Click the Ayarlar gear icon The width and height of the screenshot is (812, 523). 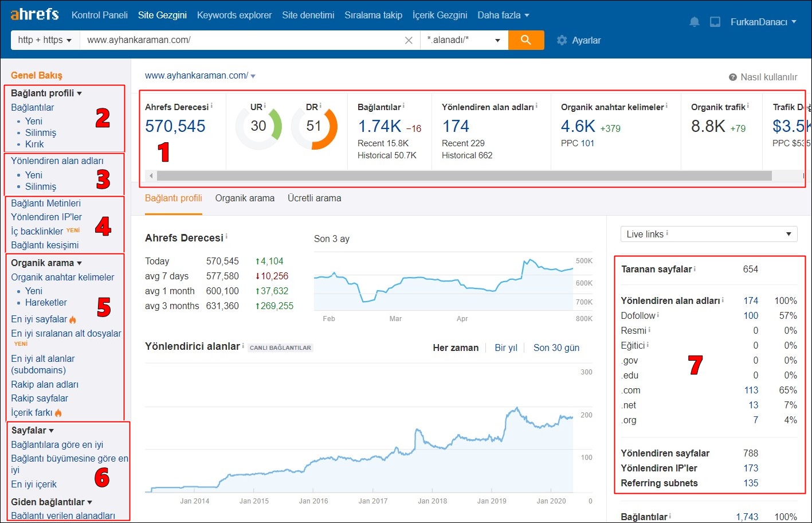[x=562, y=40]
